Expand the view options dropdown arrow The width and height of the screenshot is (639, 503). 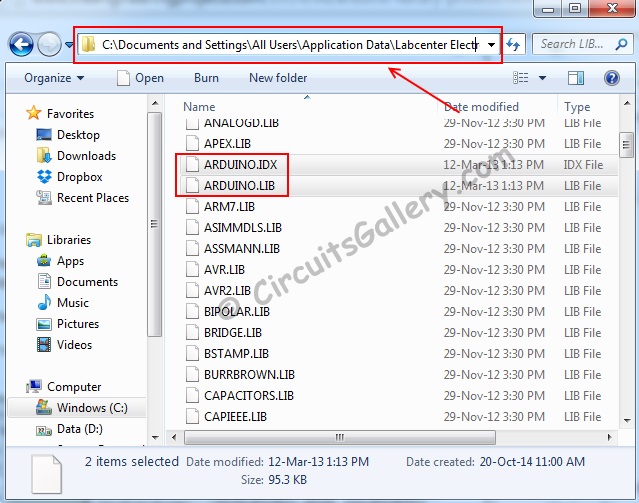click(x=542, y=77)
